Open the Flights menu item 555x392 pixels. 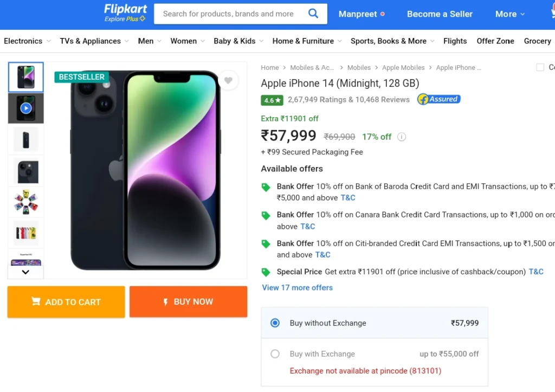point(455,41)
